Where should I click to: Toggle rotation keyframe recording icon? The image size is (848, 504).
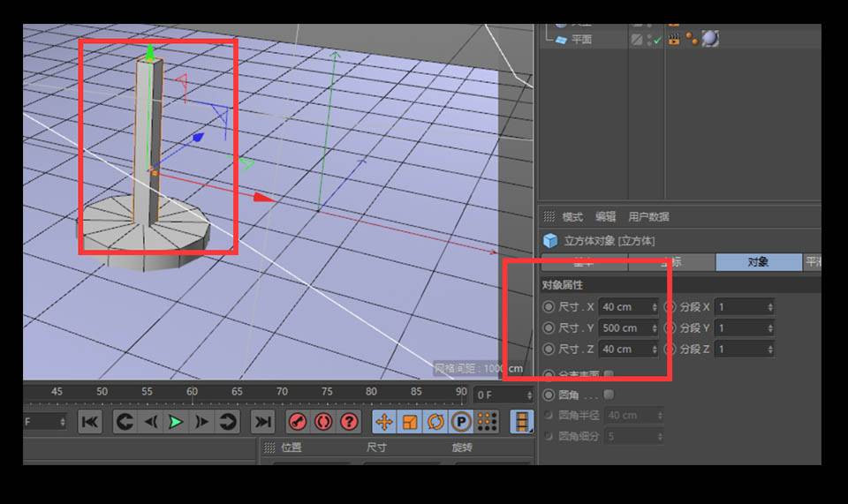435,422
